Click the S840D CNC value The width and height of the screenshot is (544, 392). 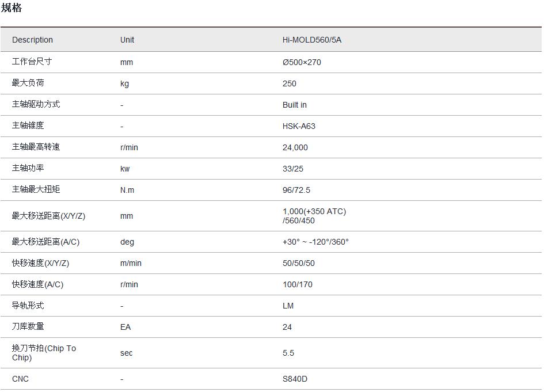295,379
